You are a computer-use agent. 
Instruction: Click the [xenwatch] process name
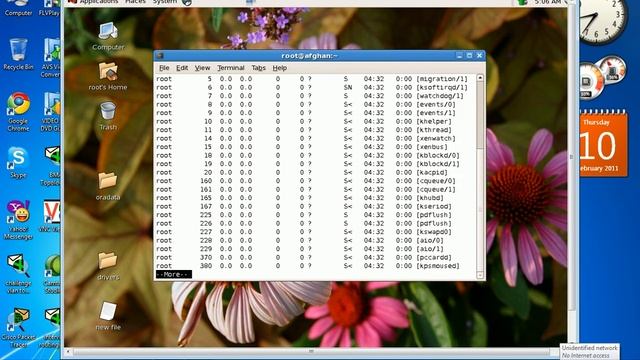coord(436,138)
